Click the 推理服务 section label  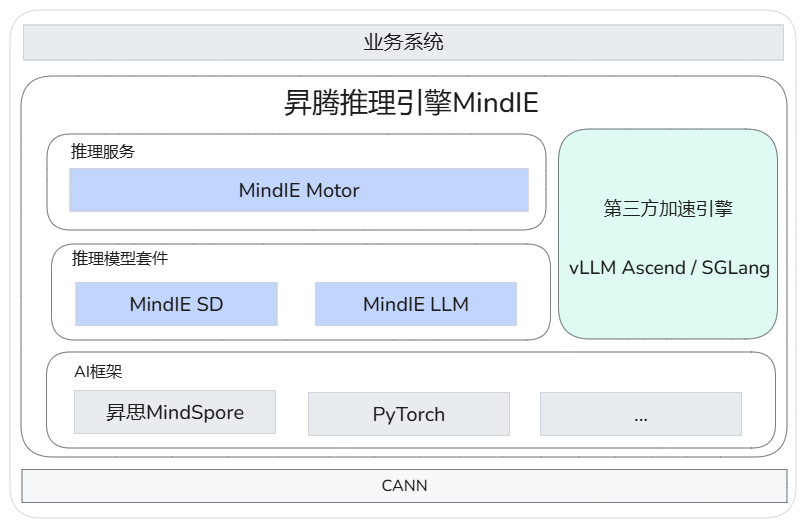(102, 152)
